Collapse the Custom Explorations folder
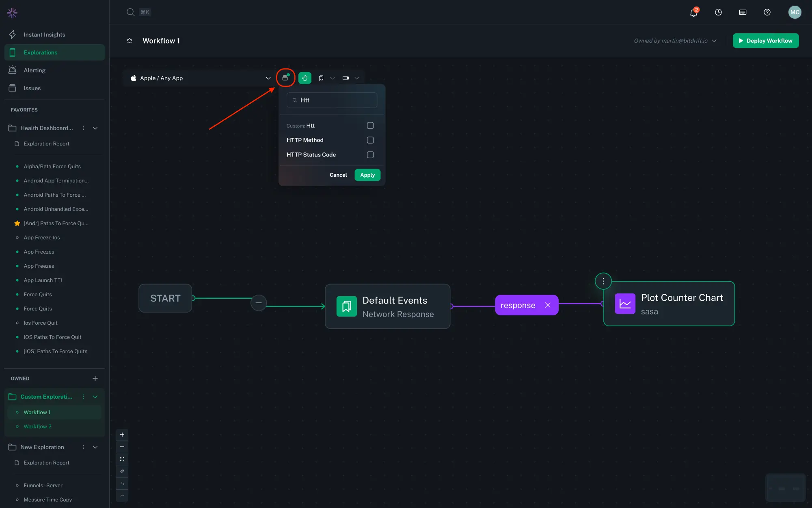This screenshot has width=812, height=508. coord(95,396)
